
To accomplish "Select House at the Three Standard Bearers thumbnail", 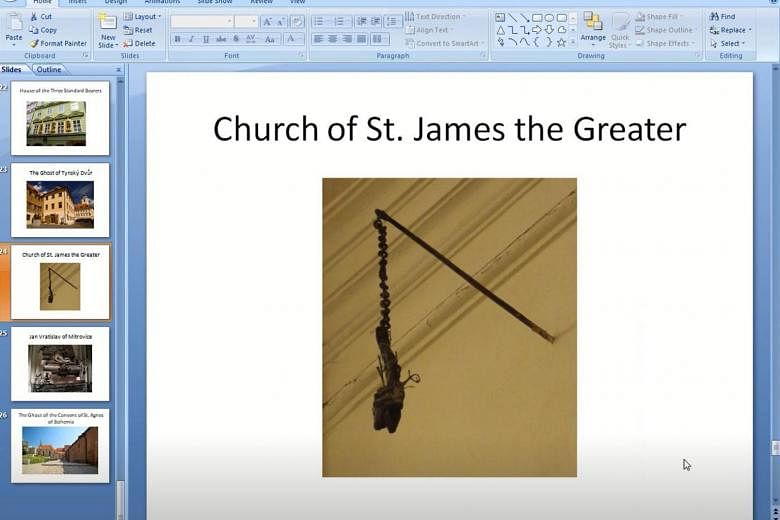I will pos(60,118).
